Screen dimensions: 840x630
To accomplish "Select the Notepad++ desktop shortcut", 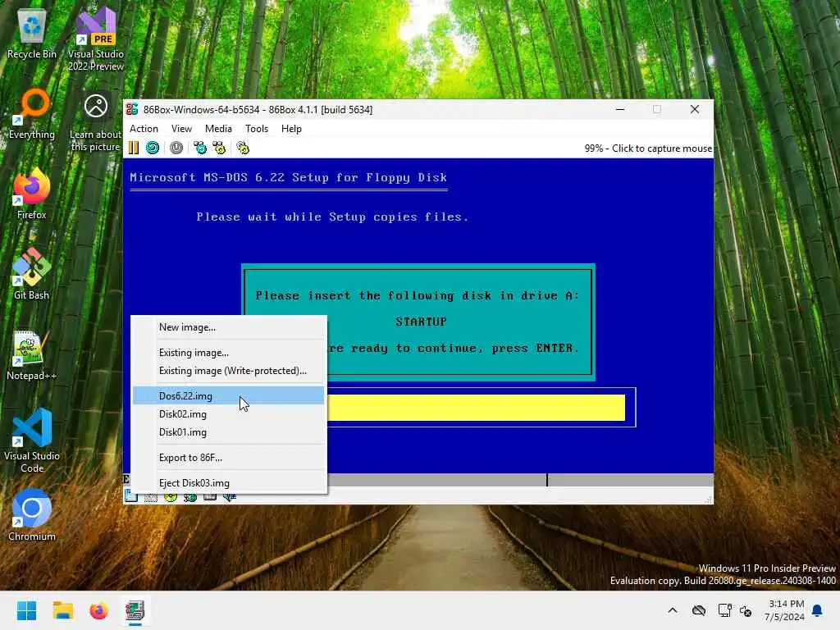I will 32,355.
